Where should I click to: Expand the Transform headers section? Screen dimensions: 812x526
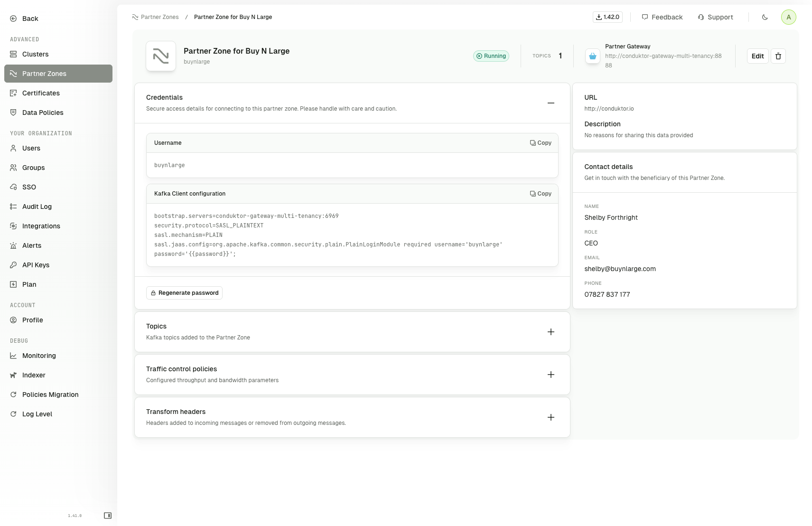(551, 417)
